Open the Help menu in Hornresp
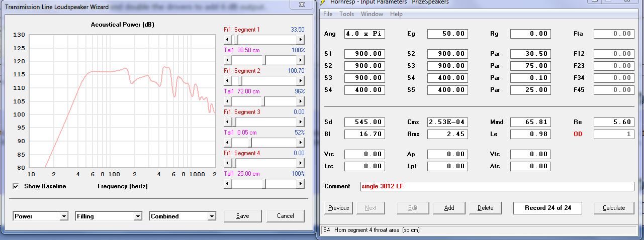 tap(396, 14)
